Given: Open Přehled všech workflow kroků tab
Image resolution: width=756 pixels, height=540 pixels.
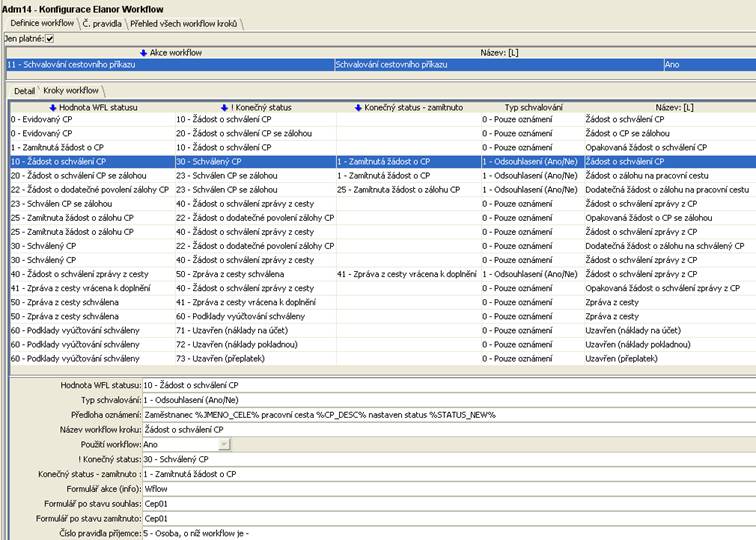Looking at the screenshot, I should [x=184, y=22].
